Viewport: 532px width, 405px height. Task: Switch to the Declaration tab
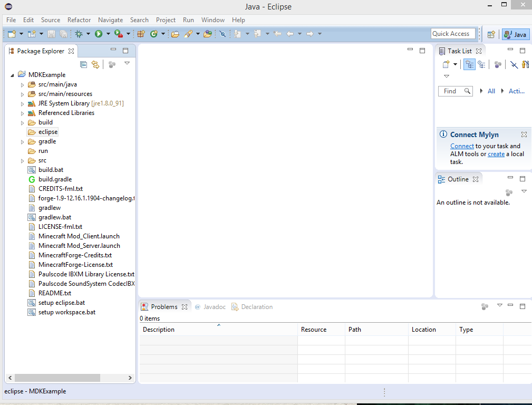[x=252, y=307]
